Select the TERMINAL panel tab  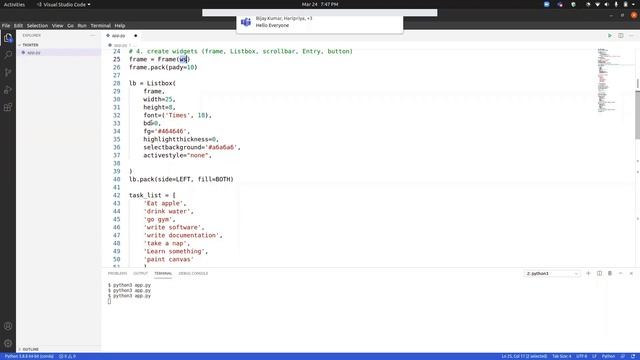pos(163,273)
